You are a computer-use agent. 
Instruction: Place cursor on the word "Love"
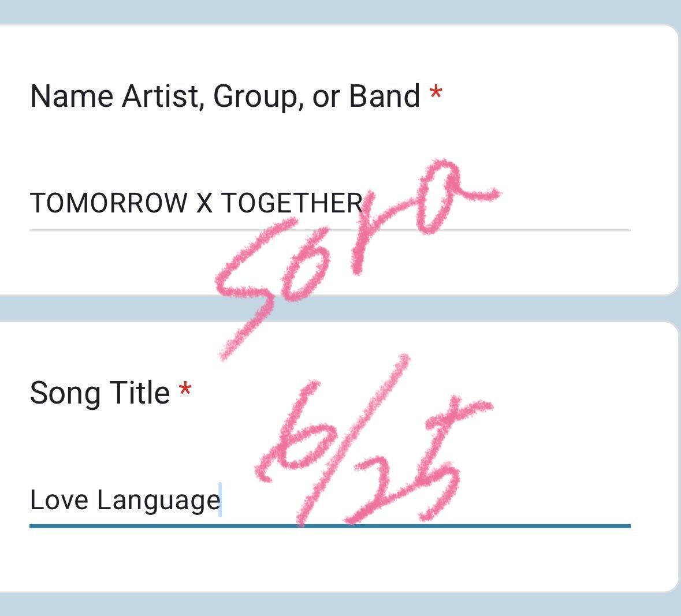tap(59, 500)
